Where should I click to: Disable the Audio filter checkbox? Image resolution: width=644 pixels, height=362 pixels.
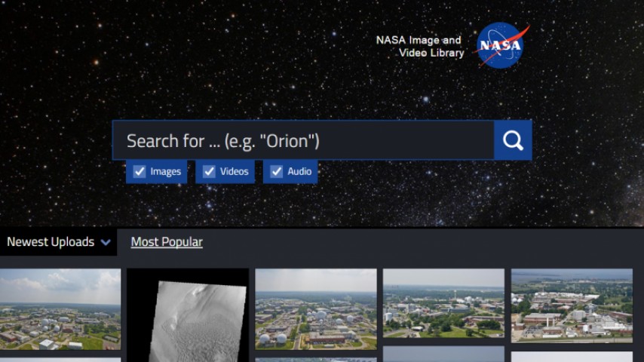pos(277,171)
